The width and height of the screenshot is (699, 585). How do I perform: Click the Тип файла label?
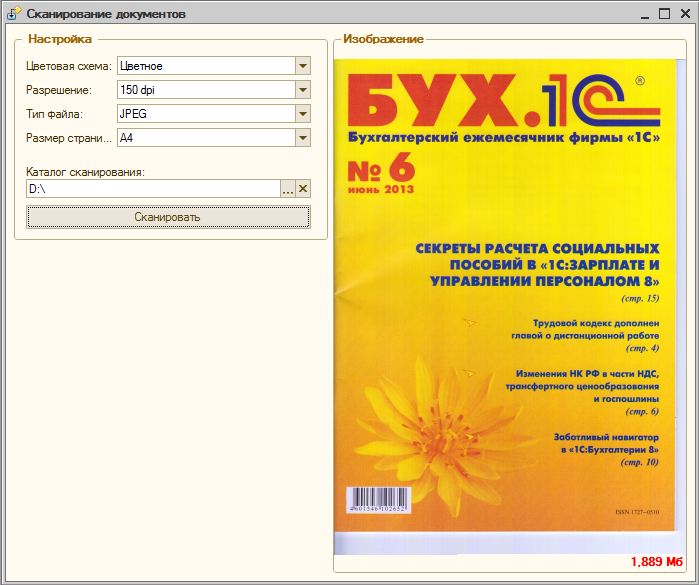click(54, 114)
